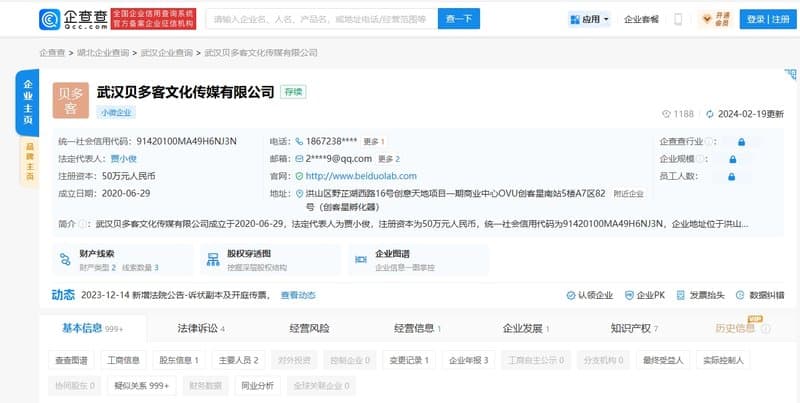The image size is (800, 403).
Task: Click the refresh update icon
Action: (x=710, y=114)
